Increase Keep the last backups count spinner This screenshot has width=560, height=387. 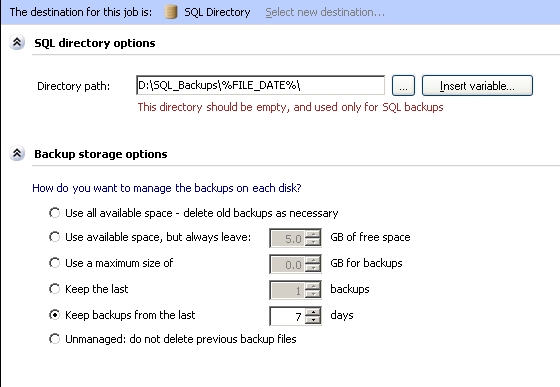tap(313, 286)
